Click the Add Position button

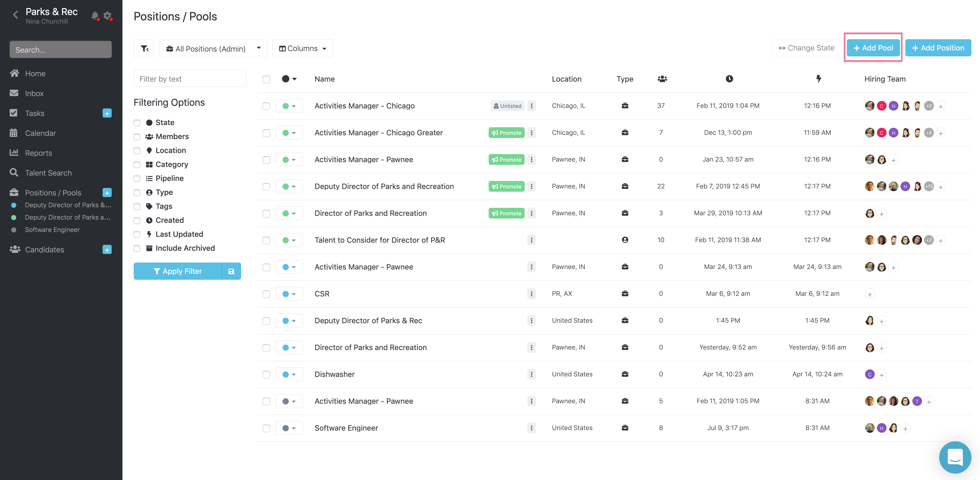click(938, 48)
